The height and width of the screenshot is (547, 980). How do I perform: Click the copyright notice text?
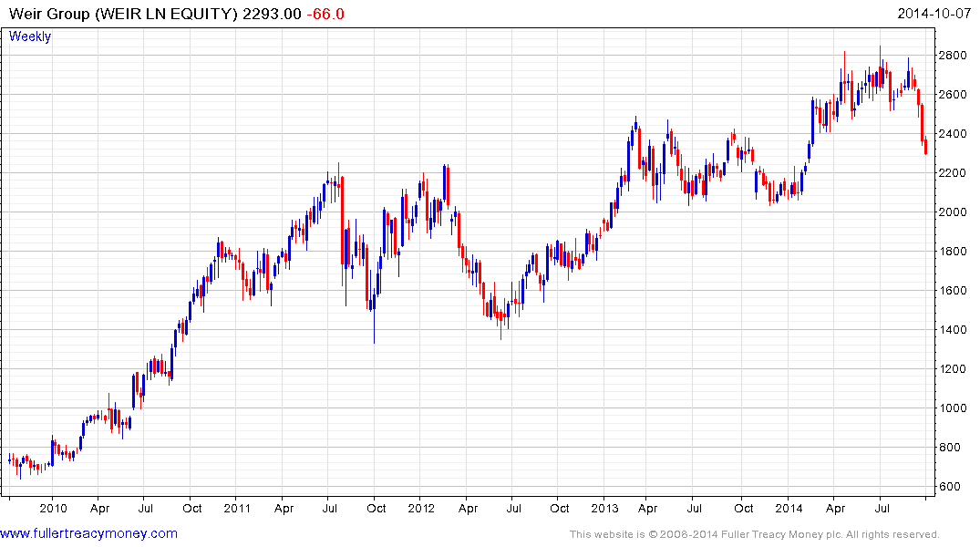[x=755, y=534]
